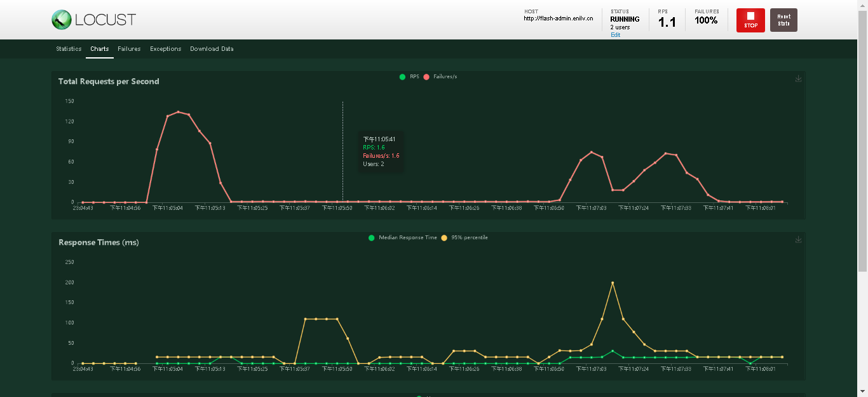Screen dimensions: 868x397
Task: Open the Failures tab
Action: [x=129, y=49]
